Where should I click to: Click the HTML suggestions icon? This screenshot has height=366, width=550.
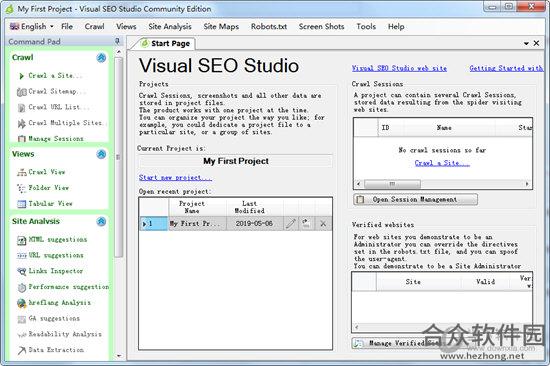click(21, 240)
